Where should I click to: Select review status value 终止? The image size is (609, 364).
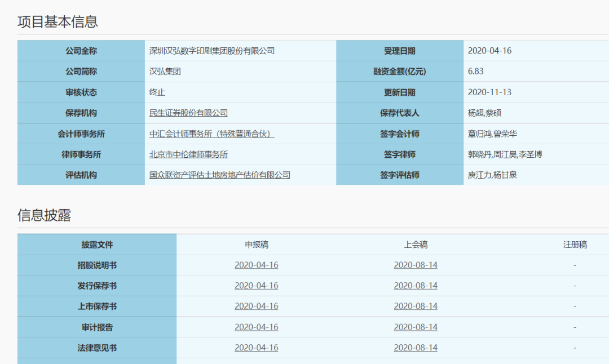point(157,92)
